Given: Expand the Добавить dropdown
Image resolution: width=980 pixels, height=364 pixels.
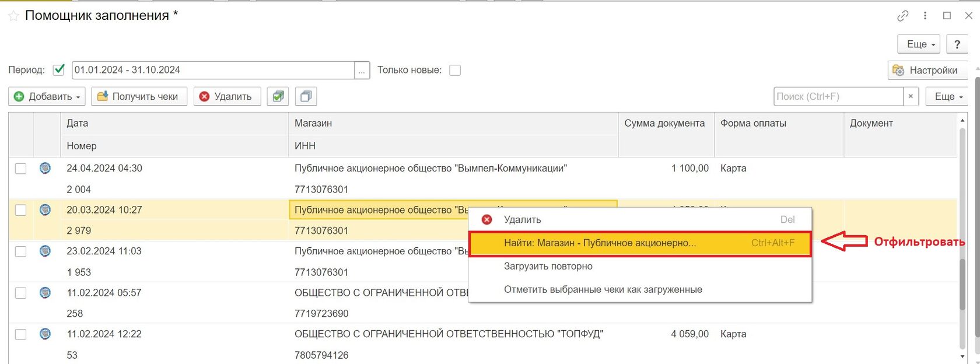Looking at the screenshot, I should click(47, 96).
